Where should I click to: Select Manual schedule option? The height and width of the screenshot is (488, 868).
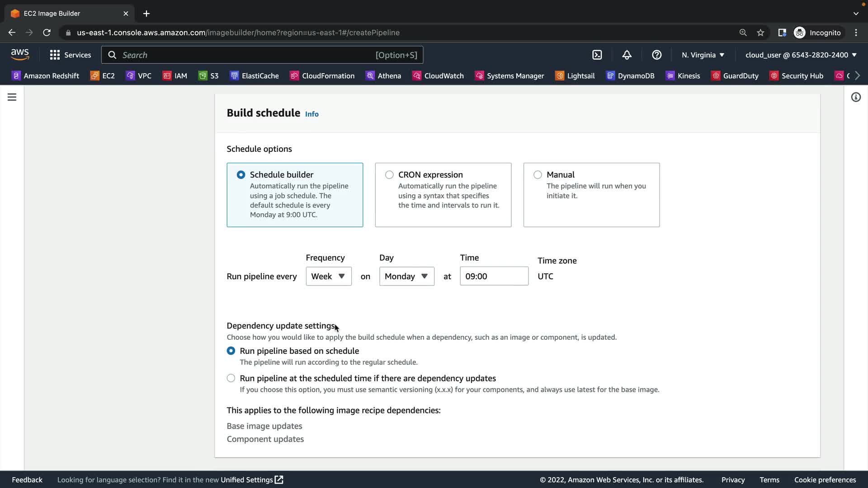coord(538,175)
